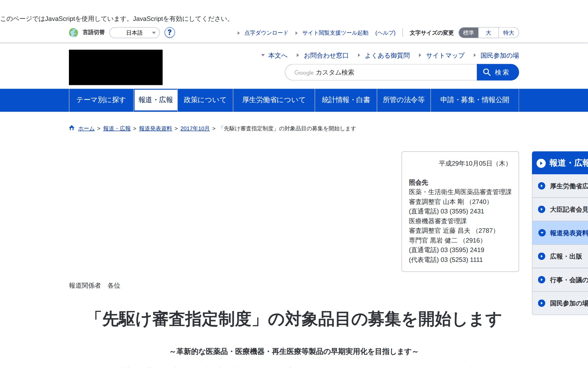Image resolution: width=588 pixels, height=368 pixels.
Task: Click the question mark help icon
Action: 169,33
